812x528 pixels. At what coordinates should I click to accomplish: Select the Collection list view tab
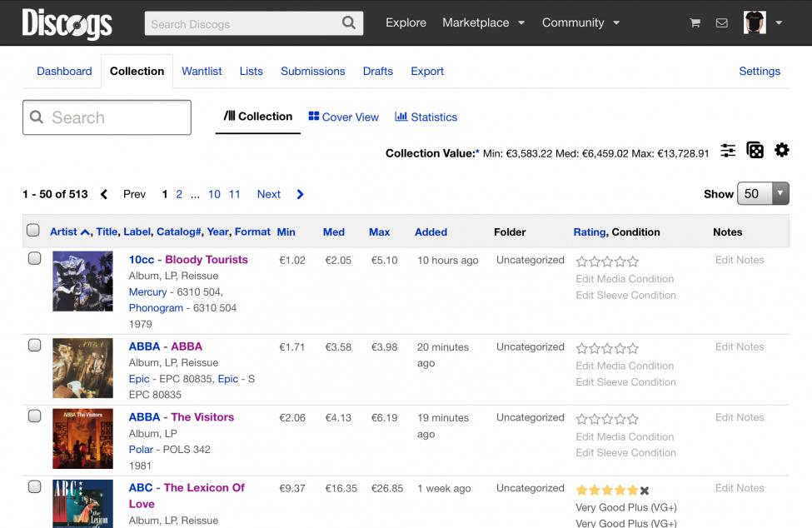click(x=258, y=117)
